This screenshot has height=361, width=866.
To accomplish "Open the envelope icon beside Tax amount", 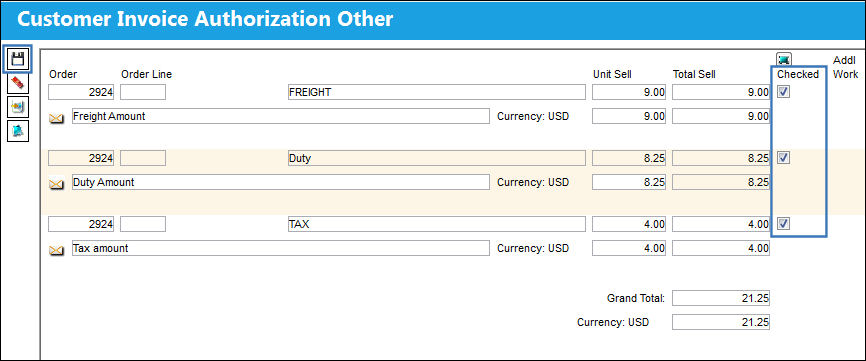I will [56, 250].
